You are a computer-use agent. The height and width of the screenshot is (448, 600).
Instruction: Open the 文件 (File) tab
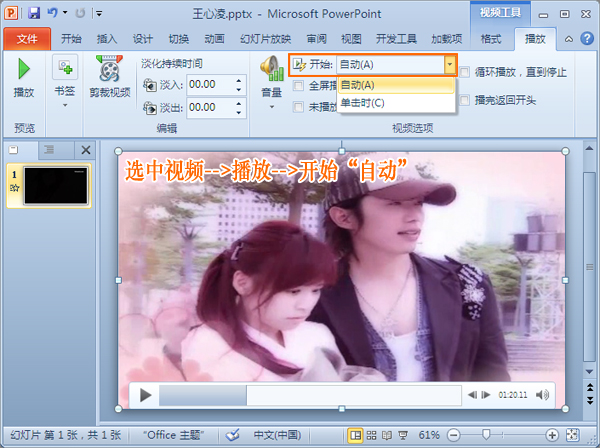[27, 39]
